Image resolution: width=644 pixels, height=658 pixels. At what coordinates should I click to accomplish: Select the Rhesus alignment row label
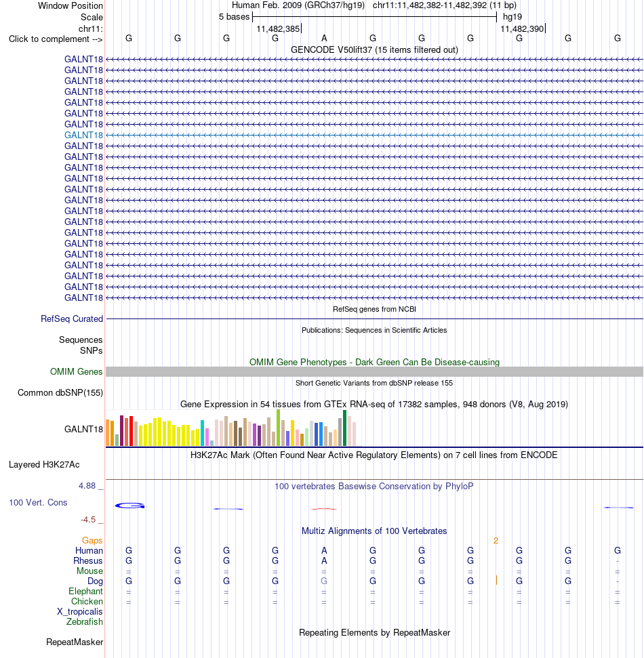pyautogui.click(x=87, y=560)
